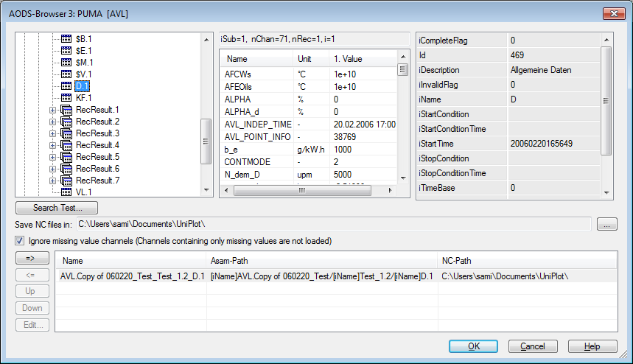Click the Name column header in channel list
This screenshot has width=633, height=364.
[x=131, y=260]
